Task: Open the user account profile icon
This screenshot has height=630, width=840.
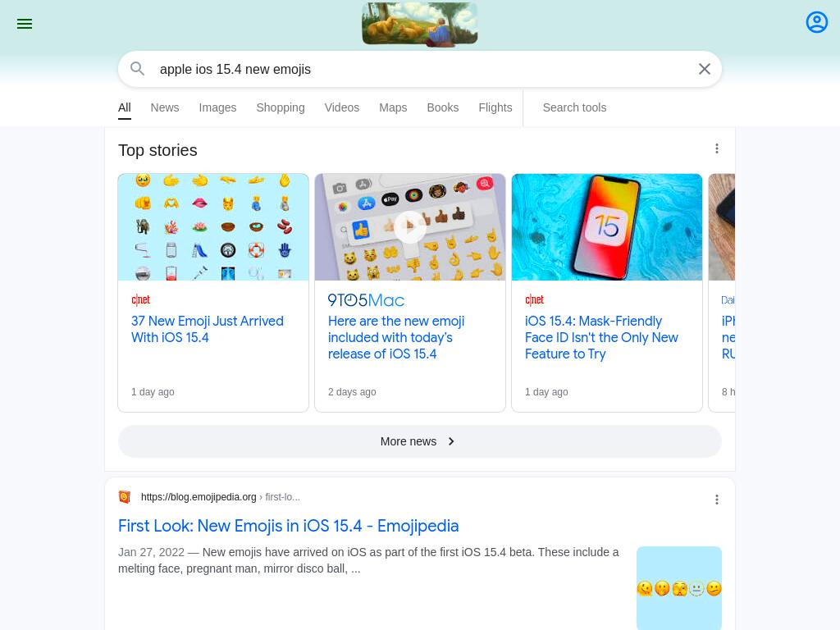Action: click(816, 22)
